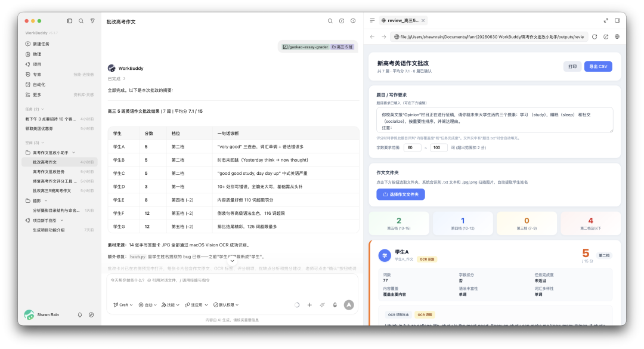This screenshot has width=644, height=349.
Task: Focus the chat message input box
Action: tap(232, 285)
